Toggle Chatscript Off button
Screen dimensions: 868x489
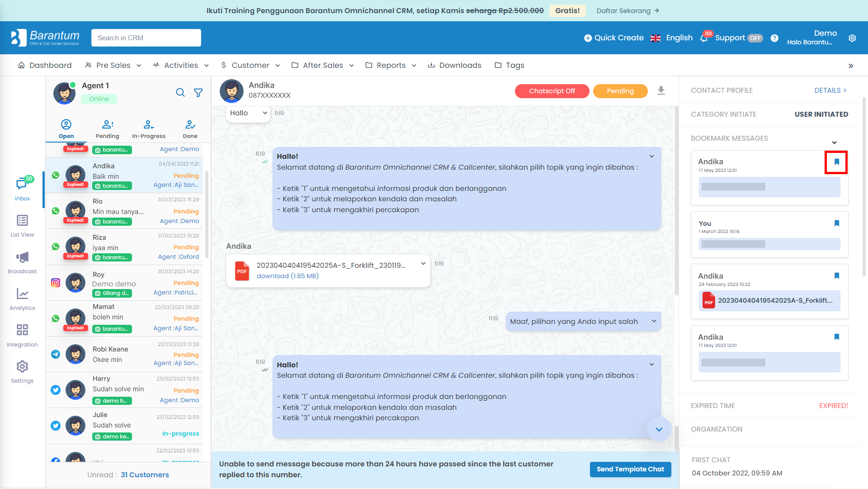pyautogui.click(x=552, y=91)
